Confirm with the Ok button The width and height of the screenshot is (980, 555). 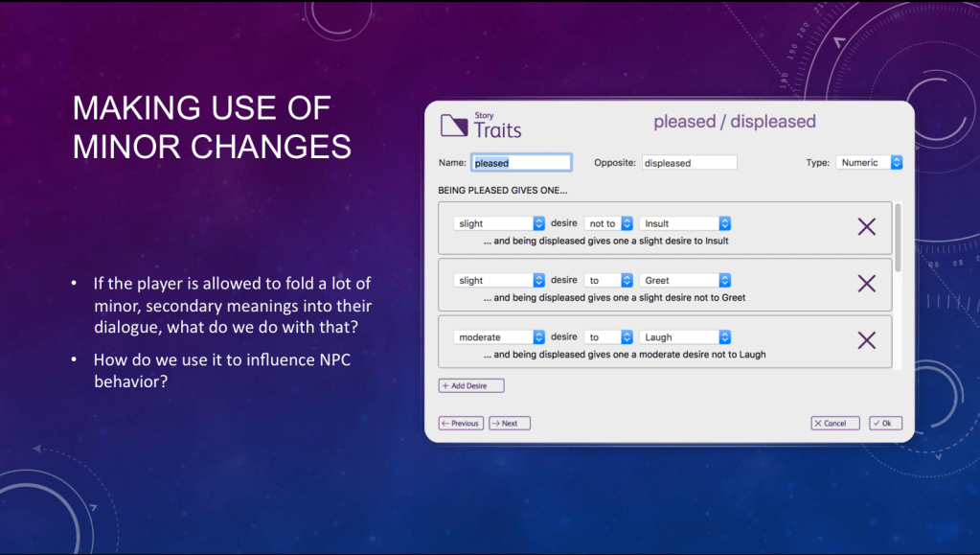(886, 423)
